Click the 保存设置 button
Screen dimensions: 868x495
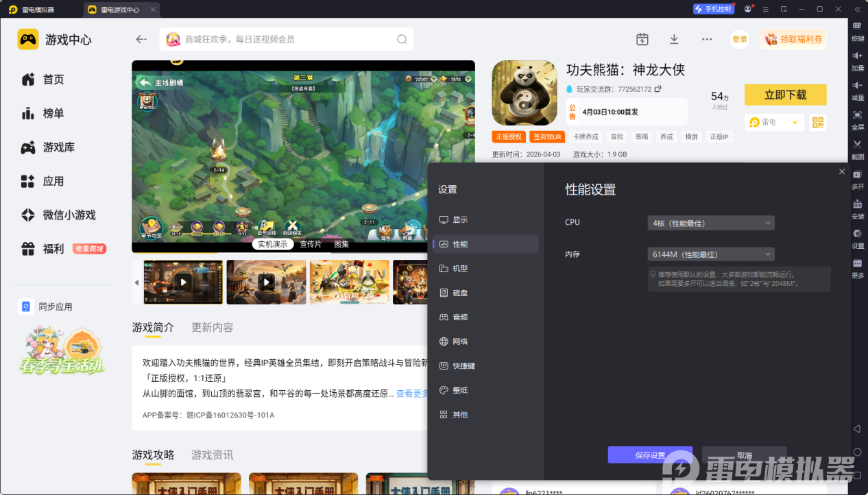tap(650, 455)
